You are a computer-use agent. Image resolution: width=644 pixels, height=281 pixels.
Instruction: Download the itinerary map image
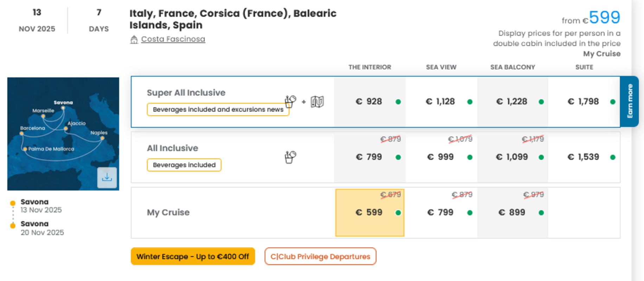107,177
